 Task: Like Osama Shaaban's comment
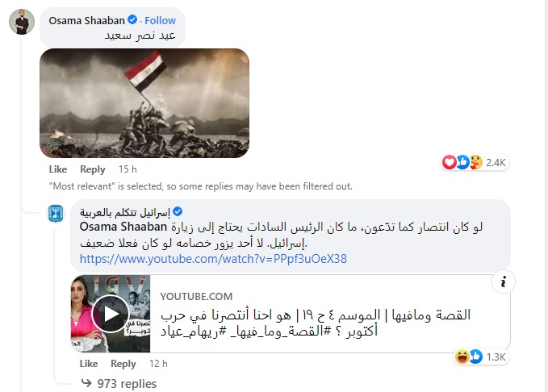(58, 169)
